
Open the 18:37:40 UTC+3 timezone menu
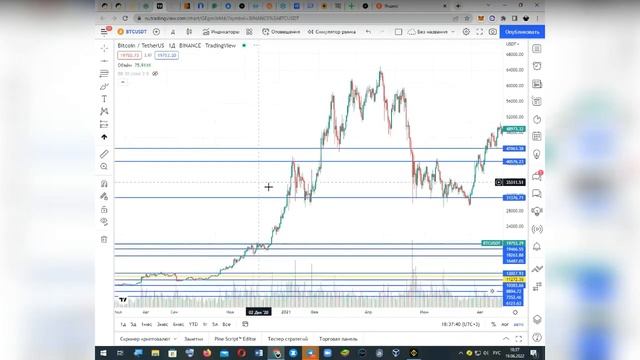[x=460, y=324]
